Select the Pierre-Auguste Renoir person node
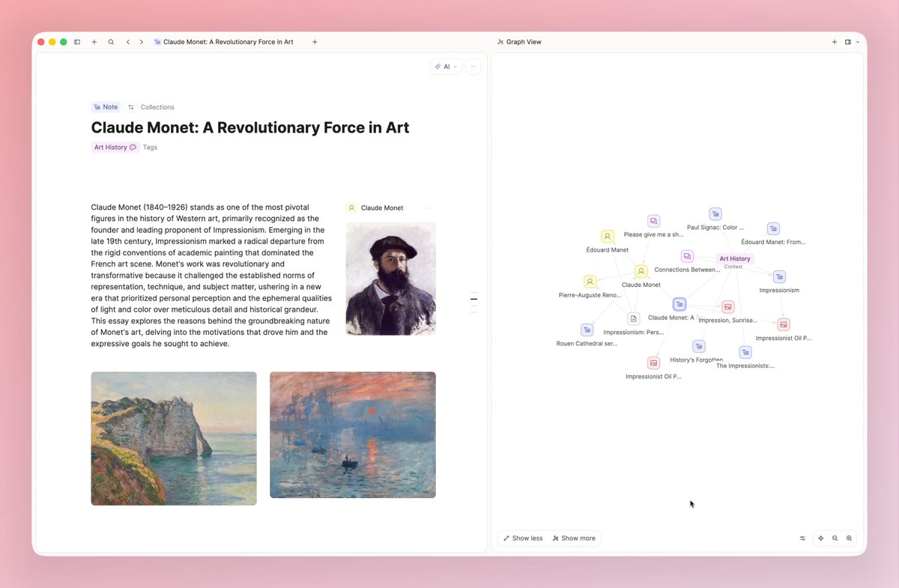 pos(590,282)
